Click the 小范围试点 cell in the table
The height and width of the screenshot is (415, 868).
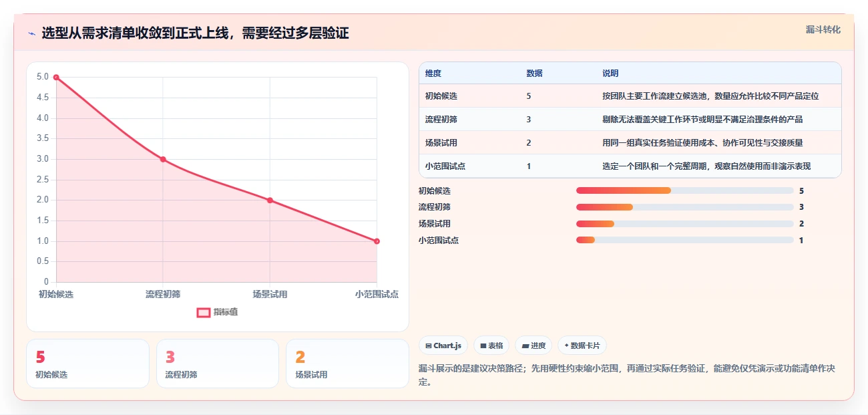tap(445, 166)
